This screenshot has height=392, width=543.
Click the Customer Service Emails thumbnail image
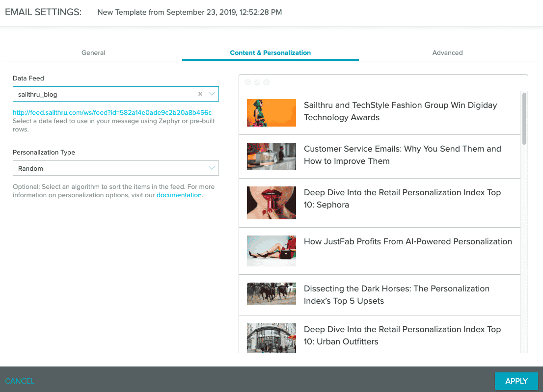[271, 156]
